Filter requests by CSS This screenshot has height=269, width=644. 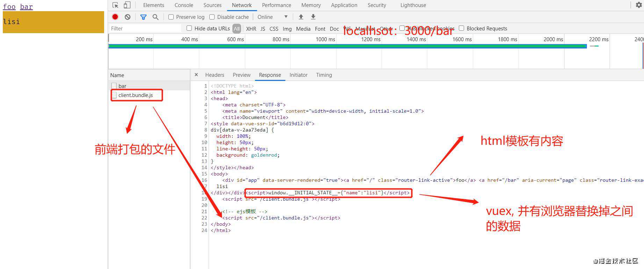[x=274, y=29]
